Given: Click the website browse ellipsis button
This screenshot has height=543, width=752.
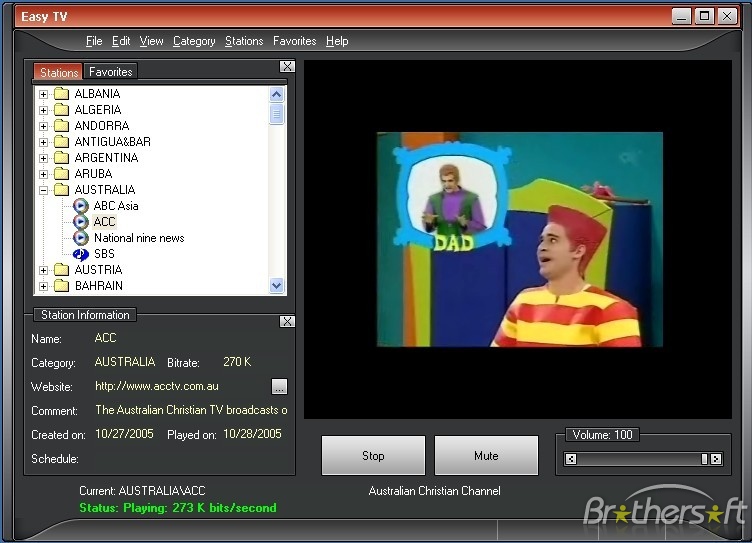Looking at the screenshot, I should pyautogui.click(x=279, y=387).
